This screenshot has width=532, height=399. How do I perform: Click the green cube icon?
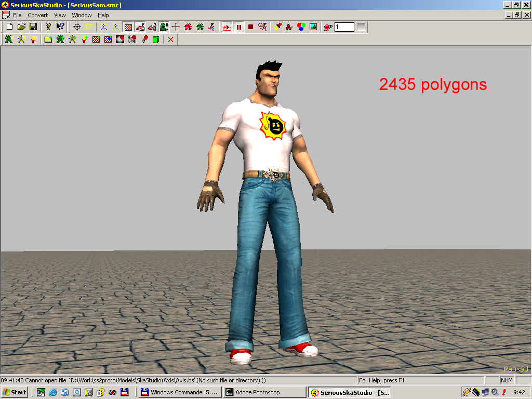[x=156, y=39]
